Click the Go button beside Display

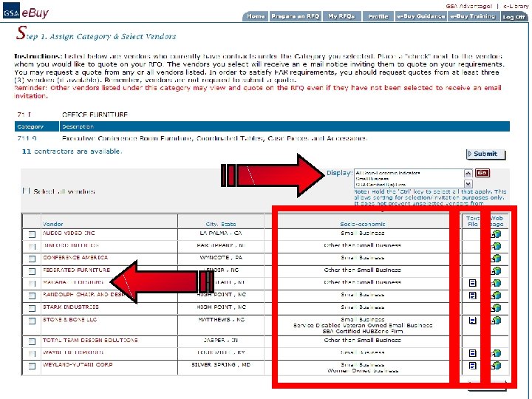(x=482, y=173)
